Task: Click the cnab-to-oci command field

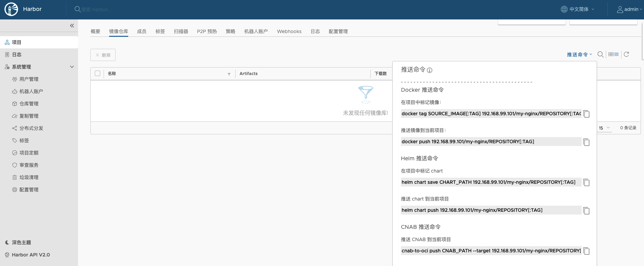Action: (x=491, y=251)
